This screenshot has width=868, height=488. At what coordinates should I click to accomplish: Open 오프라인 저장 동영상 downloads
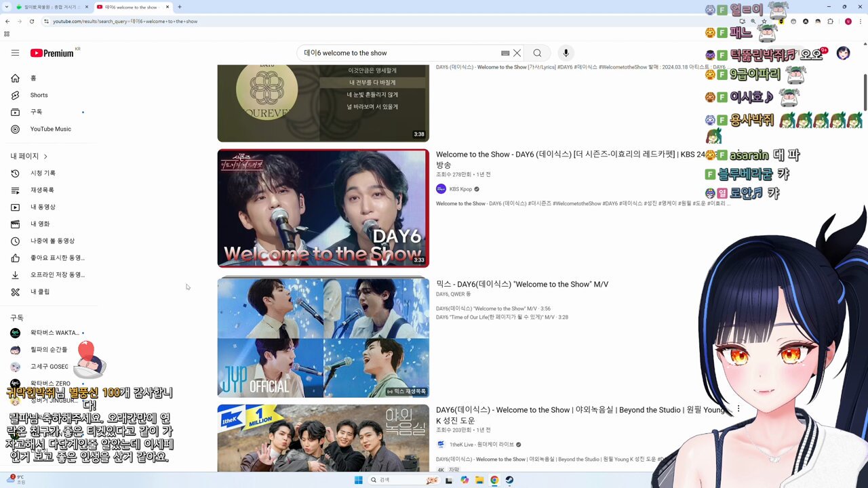pyautogui.click(x=47, y=274)
